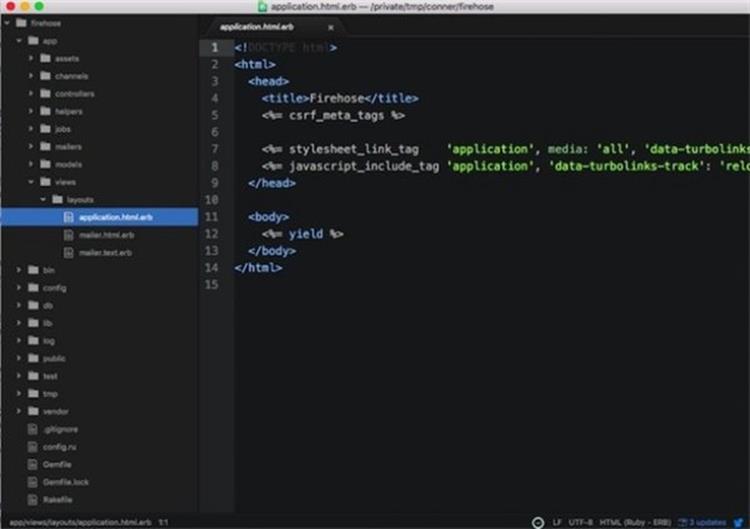Close the application.html.erb tab

(331, 27)
